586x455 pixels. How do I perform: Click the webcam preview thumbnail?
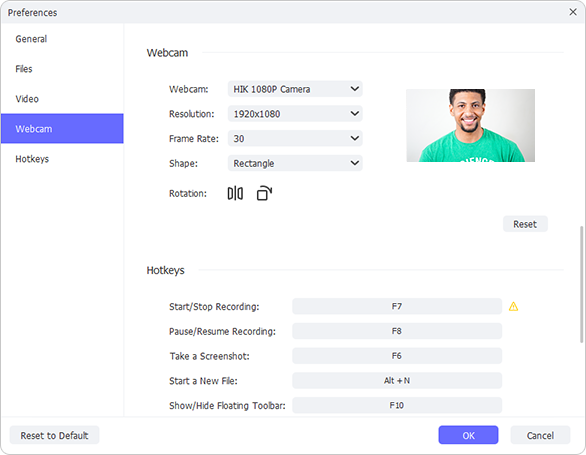471,125
